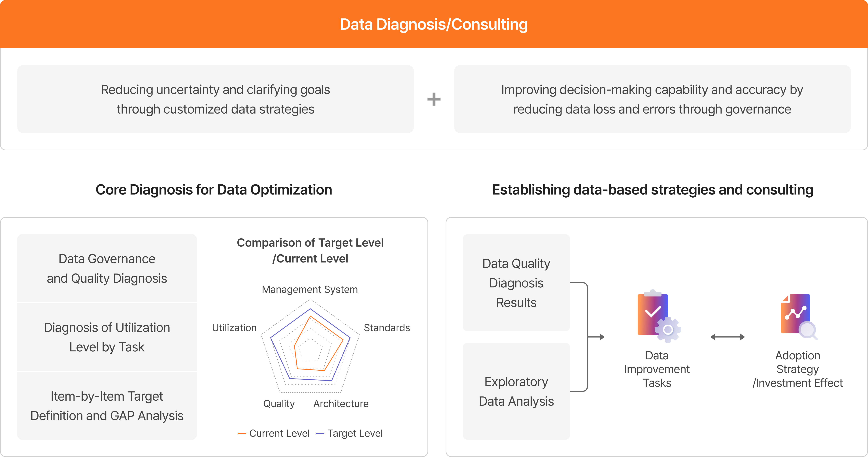Select Item-by-Item Target Definition and GAP Analysis
Viewport: 868px width, 457px height.
pyautogui.click(x=107, y=406)
